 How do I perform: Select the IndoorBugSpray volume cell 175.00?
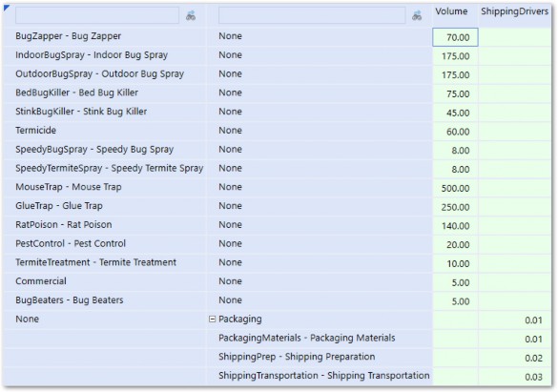click(456, 56)
